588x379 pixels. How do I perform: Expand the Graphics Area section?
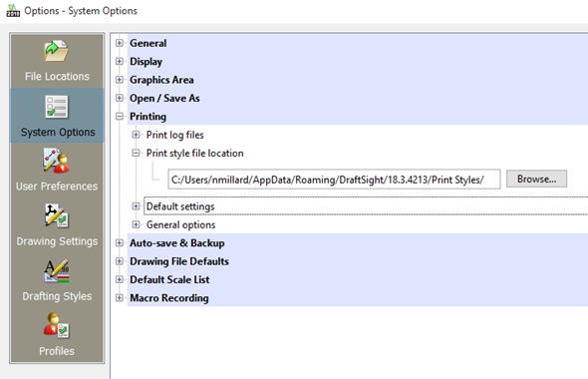[120, 80]
